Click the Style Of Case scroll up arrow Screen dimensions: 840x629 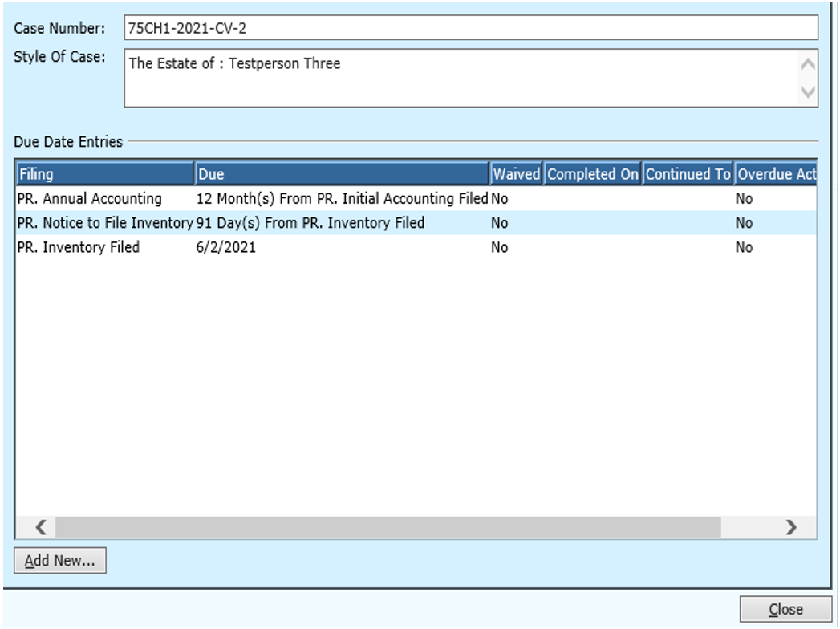coord(808,64)
